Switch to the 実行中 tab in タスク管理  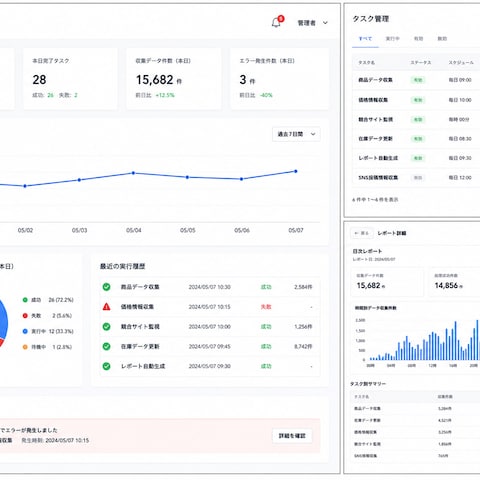392,39
